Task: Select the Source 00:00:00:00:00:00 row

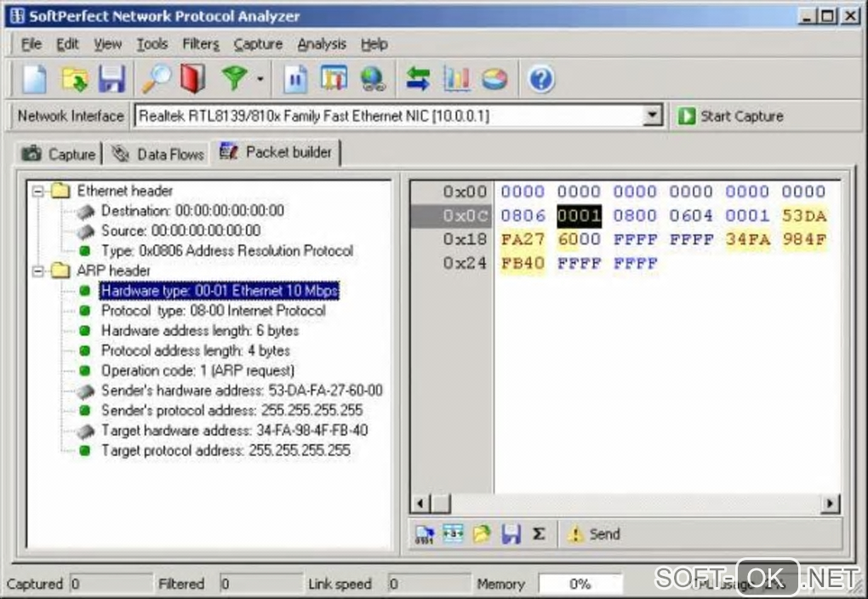Action: coord(181,231)
